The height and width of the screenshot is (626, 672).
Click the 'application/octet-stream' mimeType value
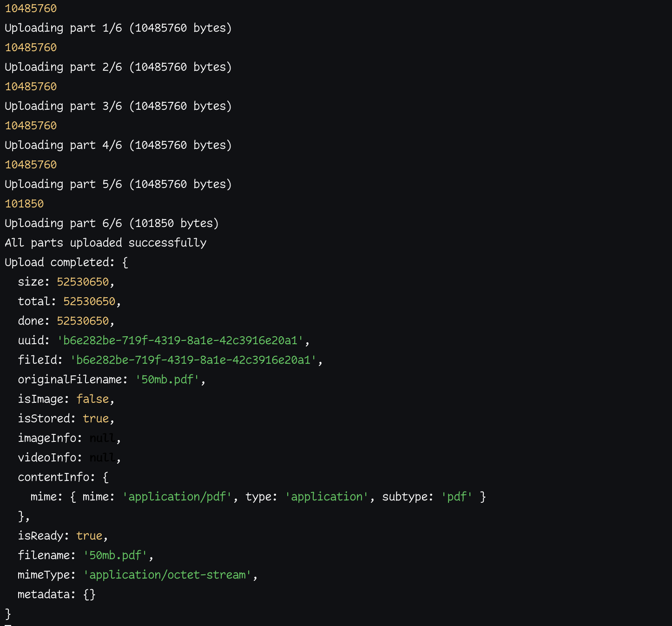coord(167,575)
